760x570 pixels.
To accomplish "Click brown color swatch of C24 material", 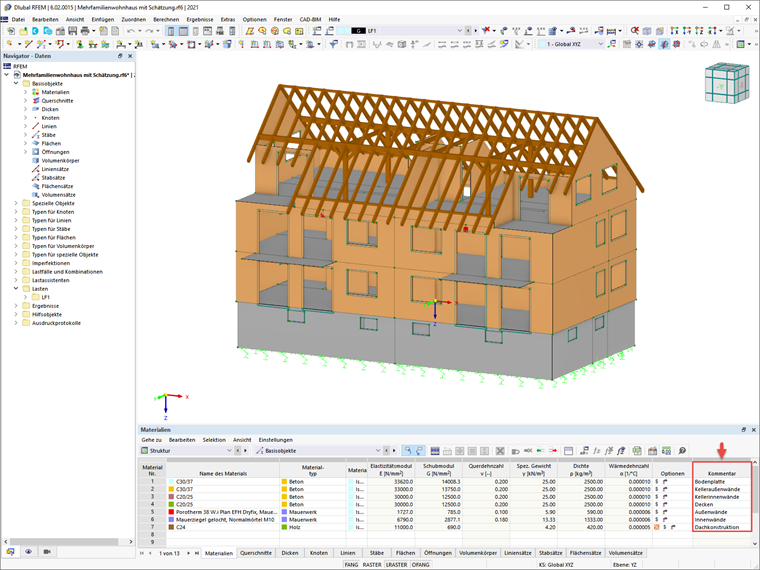I will [171, 527].
